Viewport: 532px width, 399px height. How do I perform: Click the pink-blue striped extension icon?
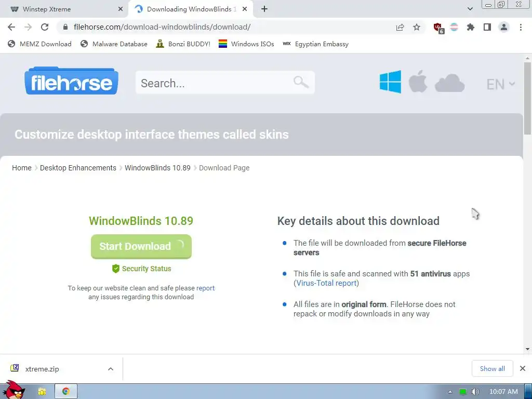click(454, 27)
